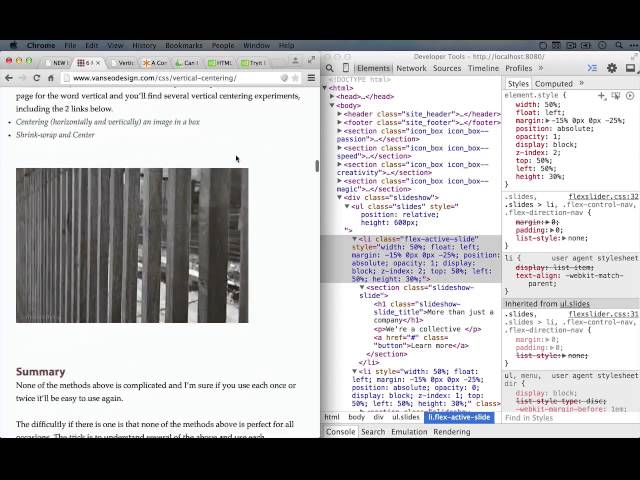Toggle element state icon in Styles pane
640x480 pixels.
pyautogui.click(x=616, y=96)
